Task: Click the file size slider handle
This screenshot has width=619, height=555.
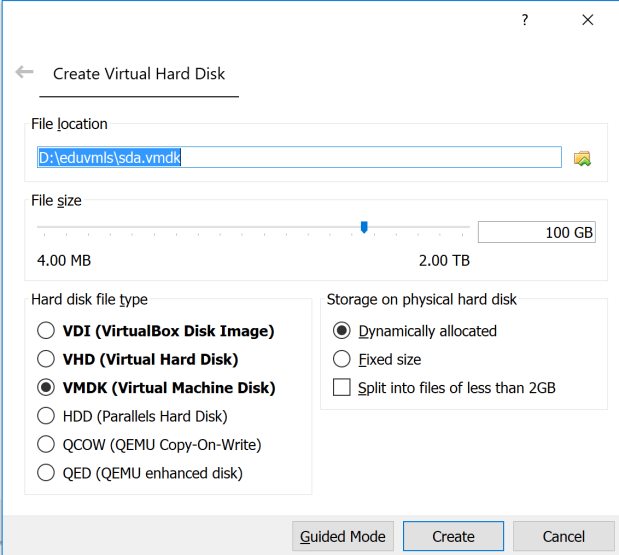Action: (x=364, y=228)
